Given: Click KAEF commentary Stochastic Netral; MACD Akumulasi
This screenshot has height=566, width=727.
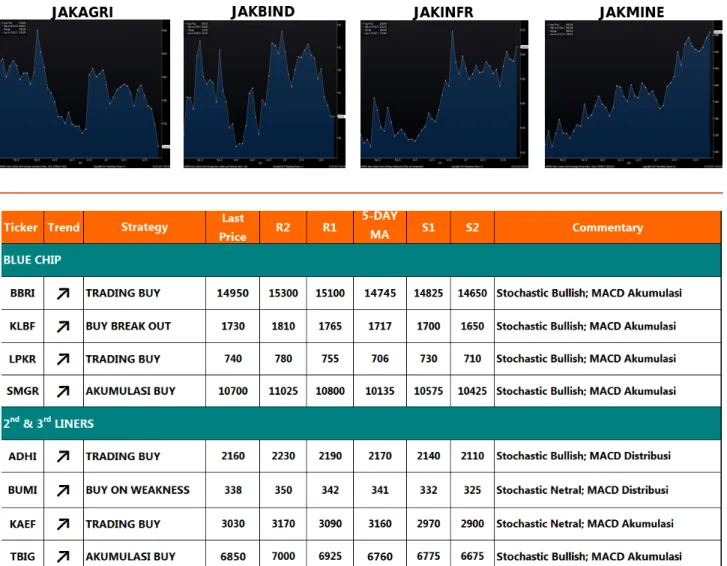Looking at the screenshot, I should tap(585, 524).
